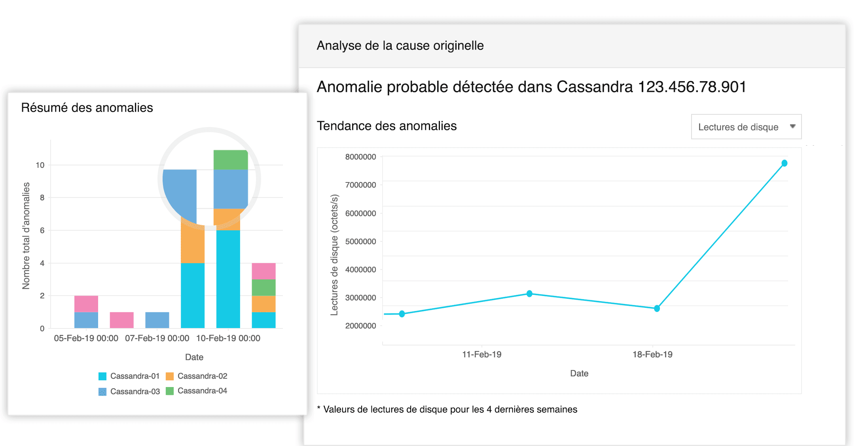Click the lone blue bar at 07-Feb-19

(x=157, y=320)
